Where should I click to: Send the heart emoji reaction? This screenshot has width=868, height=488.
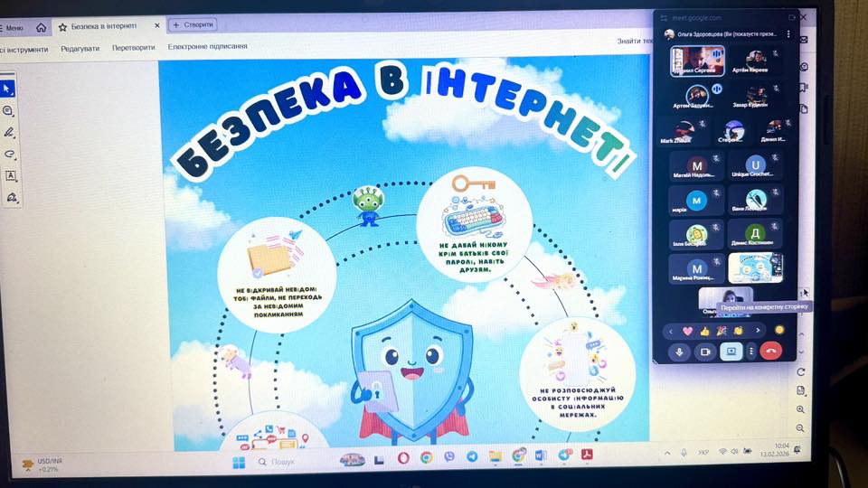point(687,331)
